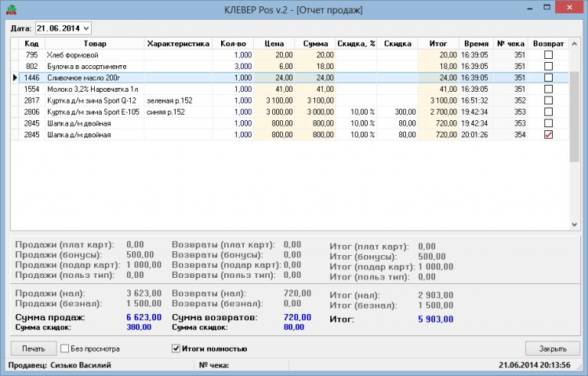Toggle the Без просмотра checkbox

pyautogui.click(x=66, y=349)
